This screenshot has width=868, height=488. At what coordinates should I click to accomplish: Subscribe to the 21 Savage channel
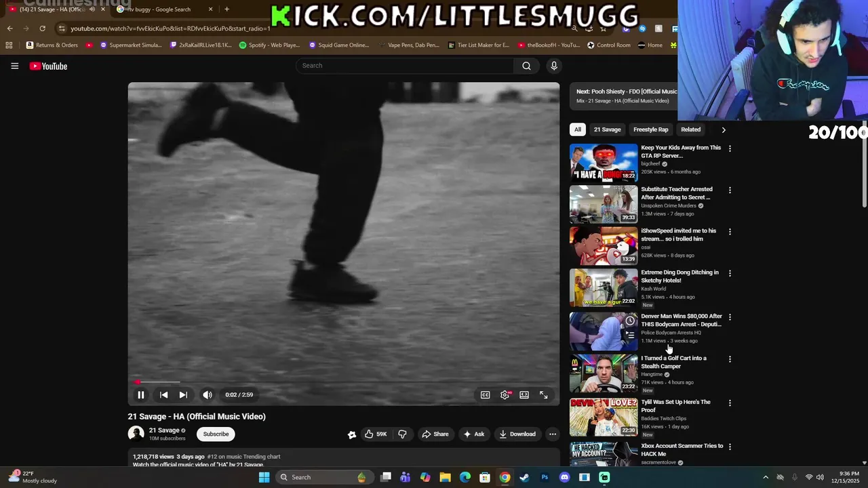[x=216, y=434]
